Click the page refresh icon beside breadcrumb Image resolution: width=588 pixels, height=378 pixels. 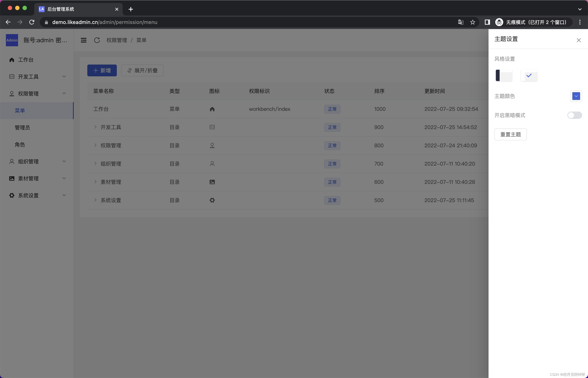point(97,40)
